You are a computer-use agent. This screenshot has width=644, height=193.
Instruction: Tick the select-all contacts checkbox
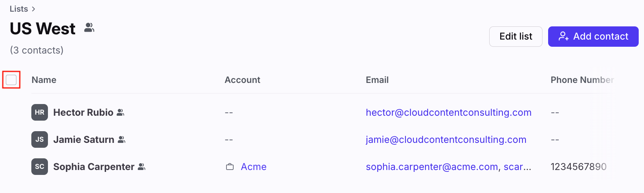[x=11, y=80]
